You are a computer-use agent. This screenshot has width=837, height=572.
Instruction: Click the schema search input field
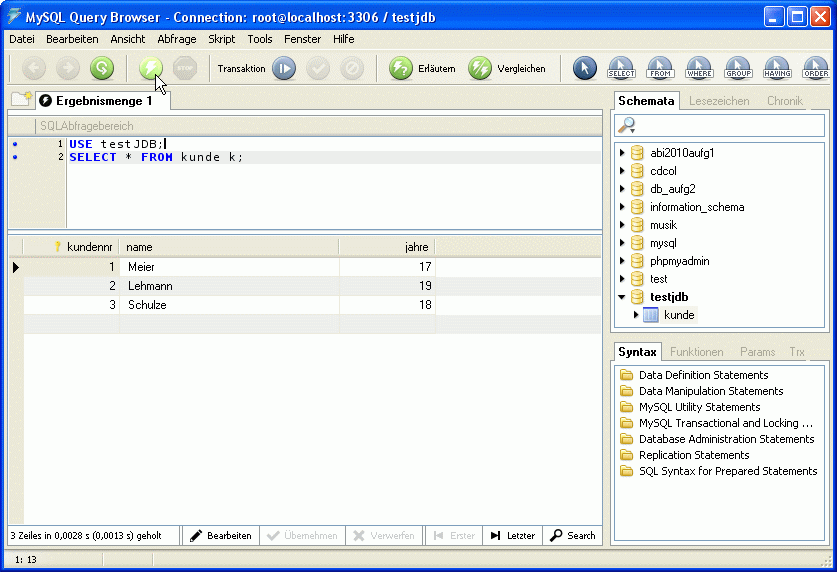pos(730,125)
